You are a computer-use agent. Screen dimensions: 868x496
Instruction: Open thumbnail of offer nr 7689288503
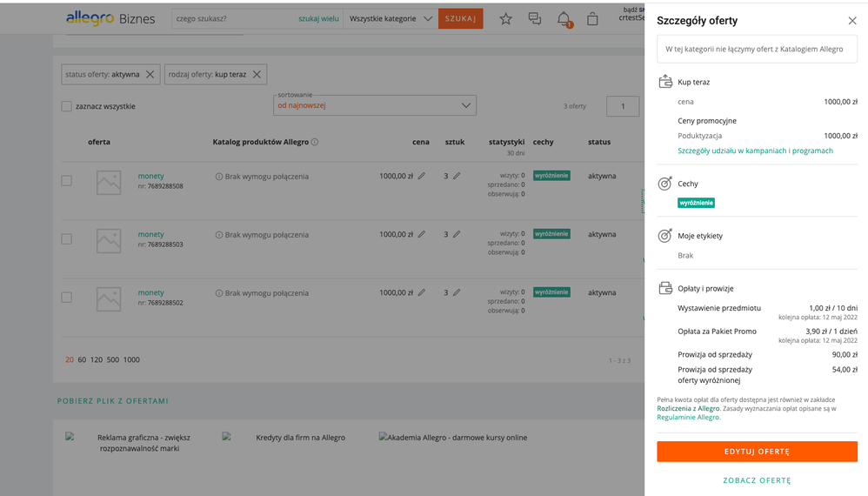click(109, 241)
